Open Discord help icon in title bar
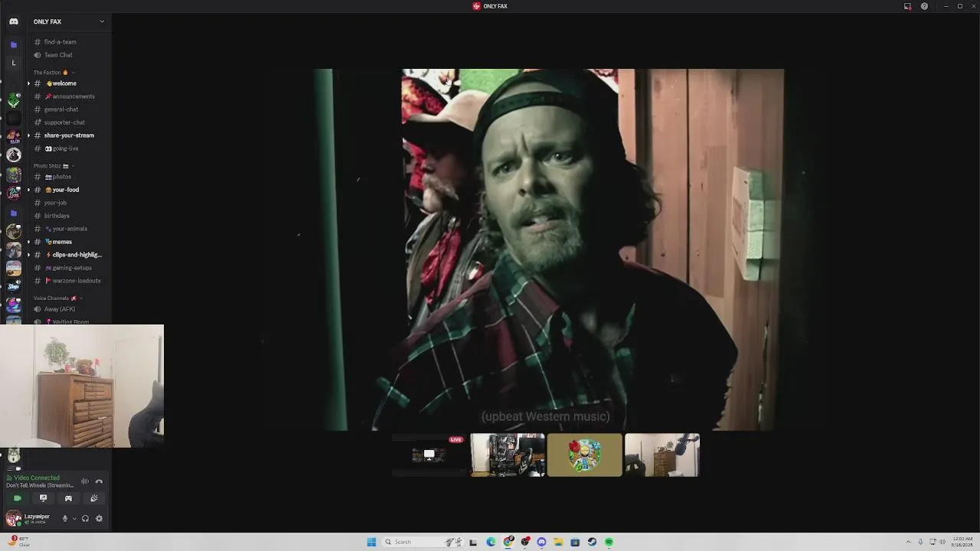 (924, 6)
